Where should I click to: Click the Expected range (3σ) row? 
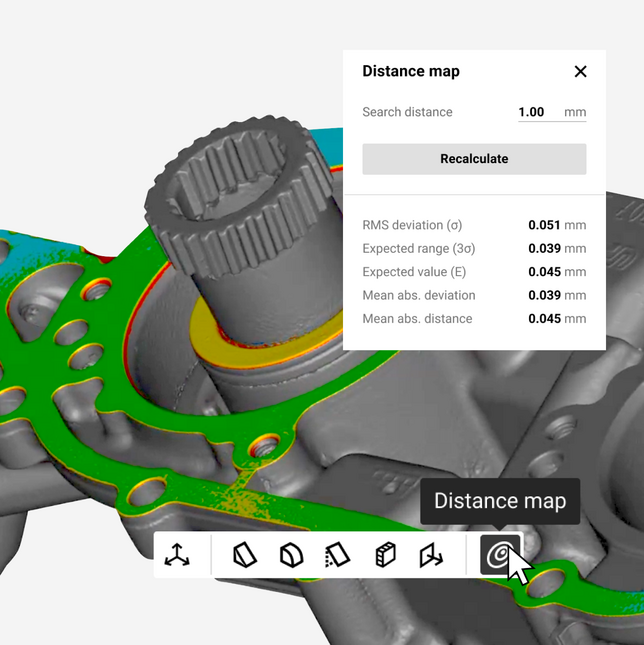click(x=474, y=248)
